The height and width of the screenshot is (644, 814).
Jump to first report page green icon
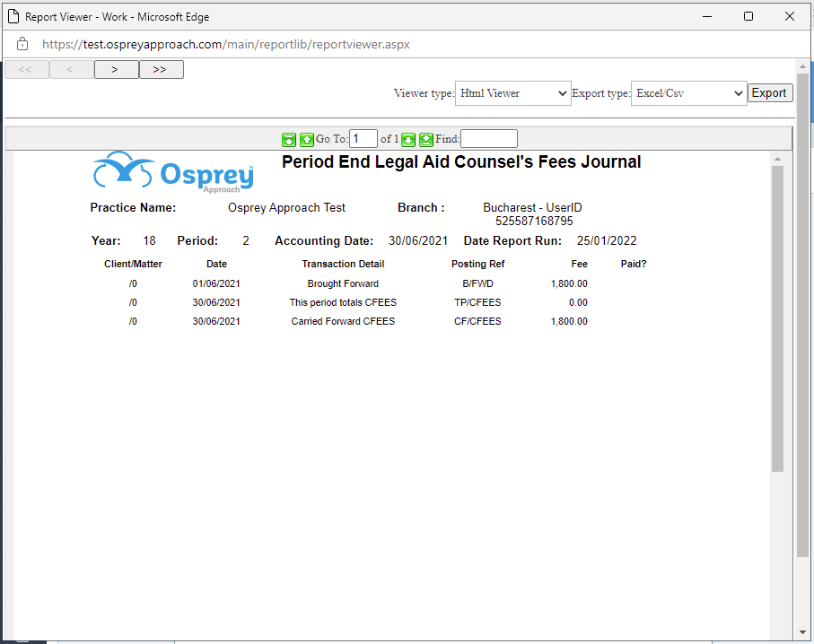coord(289,139)
